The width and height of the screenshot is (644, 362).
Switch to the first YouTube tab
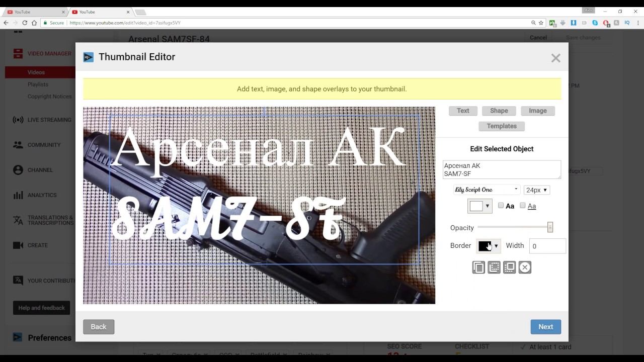point(35,12)
